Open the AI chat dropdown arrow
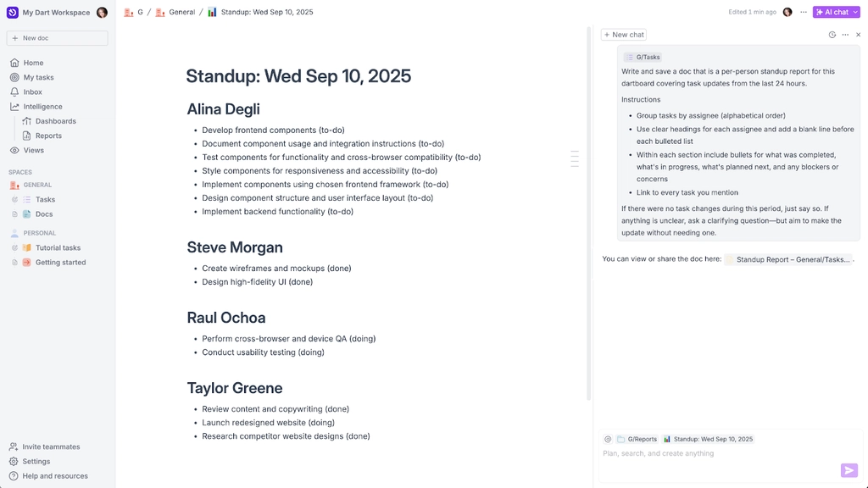This screenshot has height=488, width=868. click(x=855, y=11)
